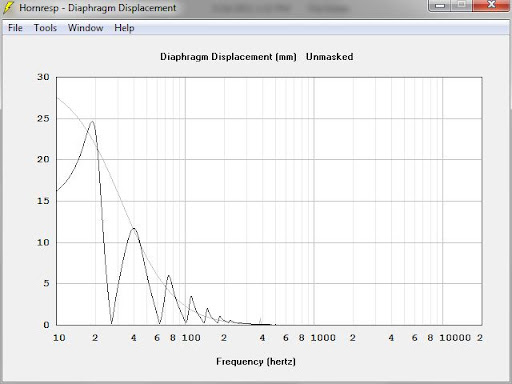The height and width of the screenshot is (384, 512).
Task: Open the Window menu
Action: [86, 28]
